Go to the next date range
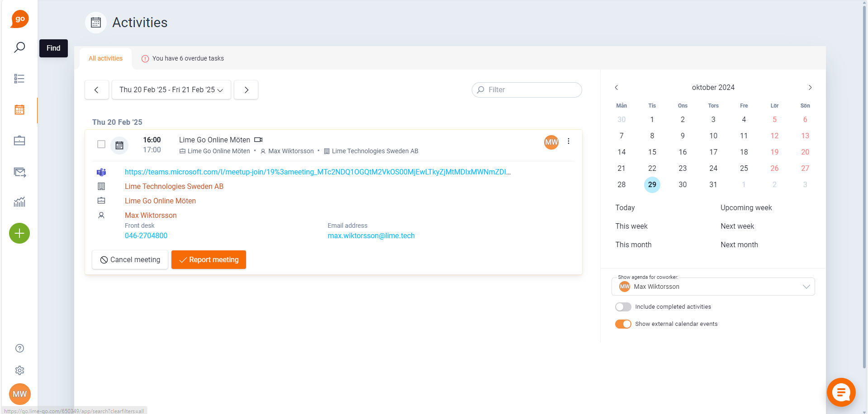 [x=246, y=89]
